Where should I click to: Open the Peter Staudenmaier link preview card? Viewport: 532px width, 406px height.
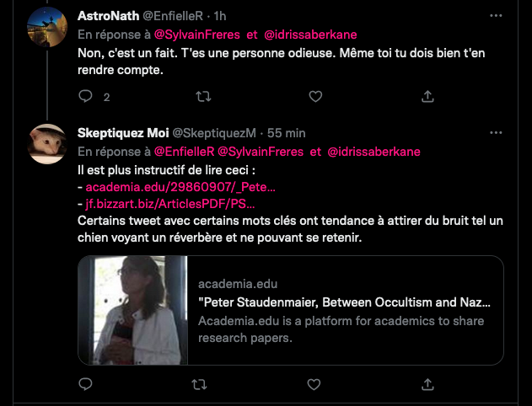coord(291,310)
